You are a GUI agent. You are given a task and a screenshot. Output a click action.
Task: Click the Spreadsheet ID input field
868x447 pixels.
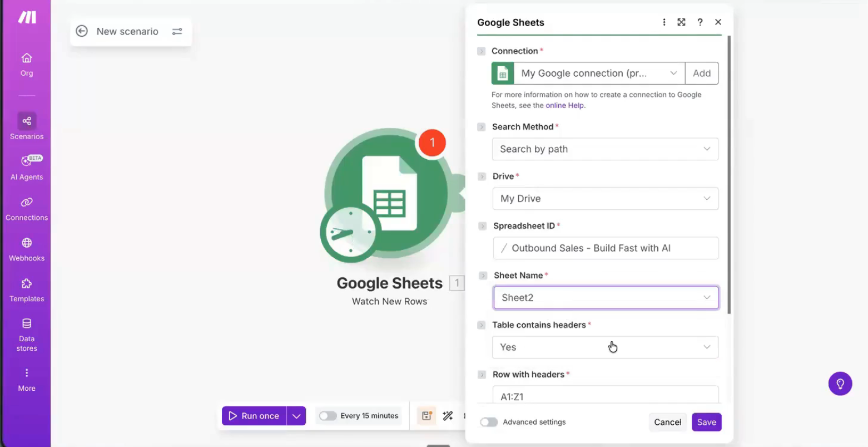[605, 248]
